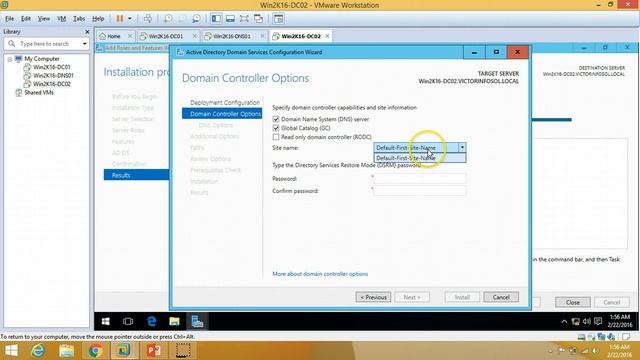Toggle the Global Catalog (GC) checkbox
Image resolution: width=640 pixels, height=360 pixels.
(276, 128)
